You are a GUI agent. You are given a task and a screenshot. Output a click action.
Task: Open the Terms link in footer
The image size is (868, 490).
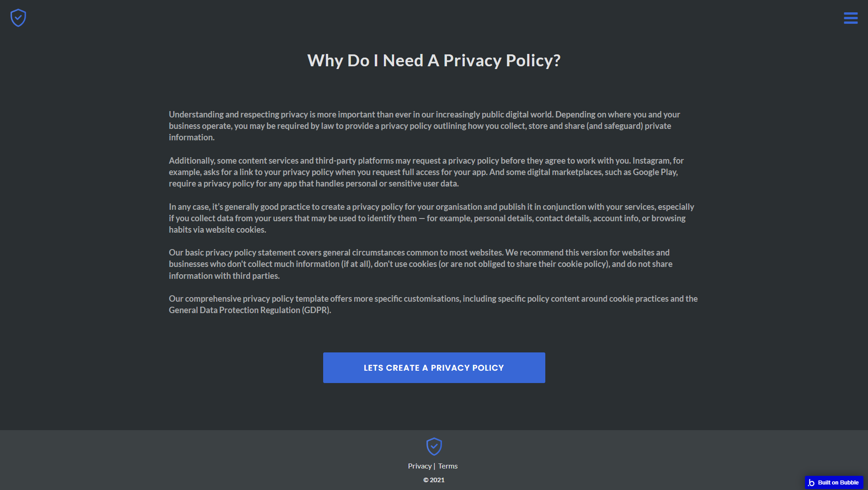click(x=448, y=466)
